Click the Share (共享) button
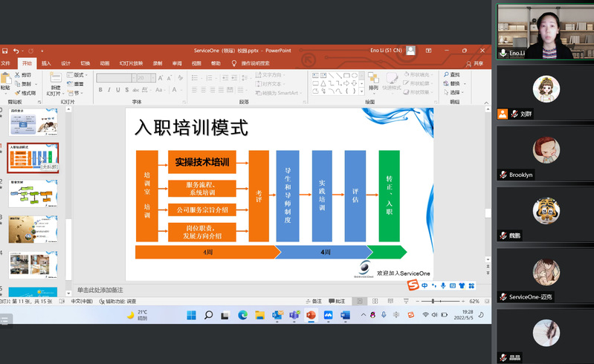Screen dimensions: 594x364 (474, 63)
